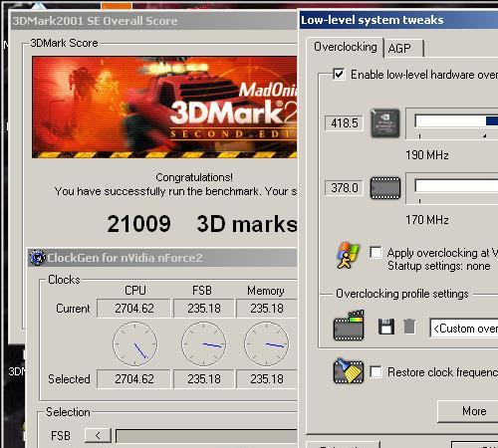The image size is (498, 448).
Task: Click the FSB decrease arrow button
Action: coord(98,435)
